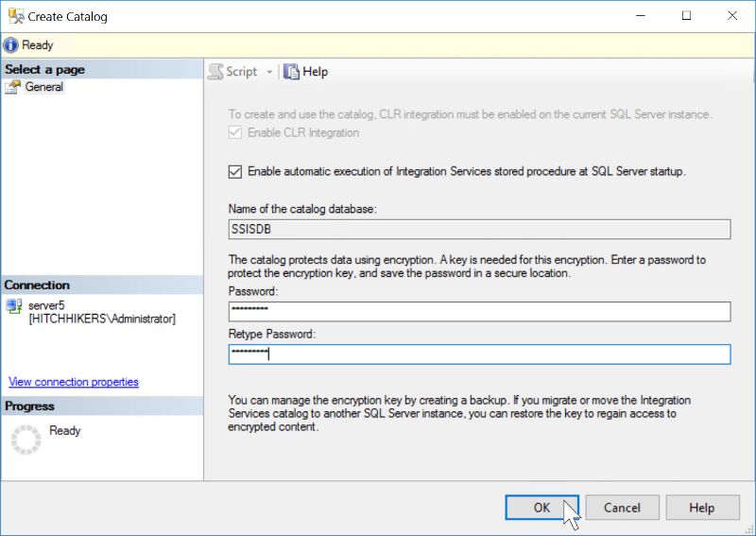Image resolution: width=756 pixels, height=536 pixels.
Task: Click the SSISDB catalog name field
Action: pos(479,229)
